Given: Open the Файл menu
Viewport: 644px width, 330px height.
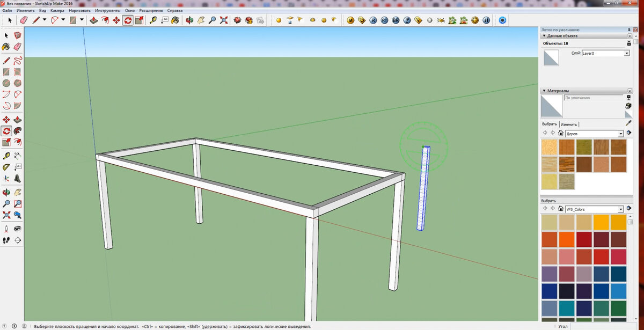Looking at the screenshot, I should click(8, 10).
